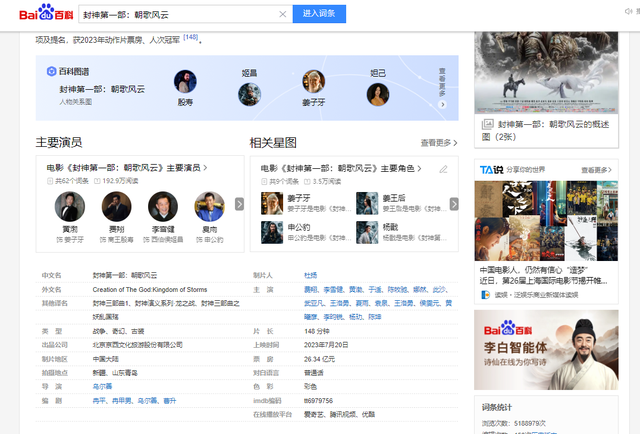This screenshot has height=434, width=640.
Task: Open producer 杜扬 link
Action: 311,276
